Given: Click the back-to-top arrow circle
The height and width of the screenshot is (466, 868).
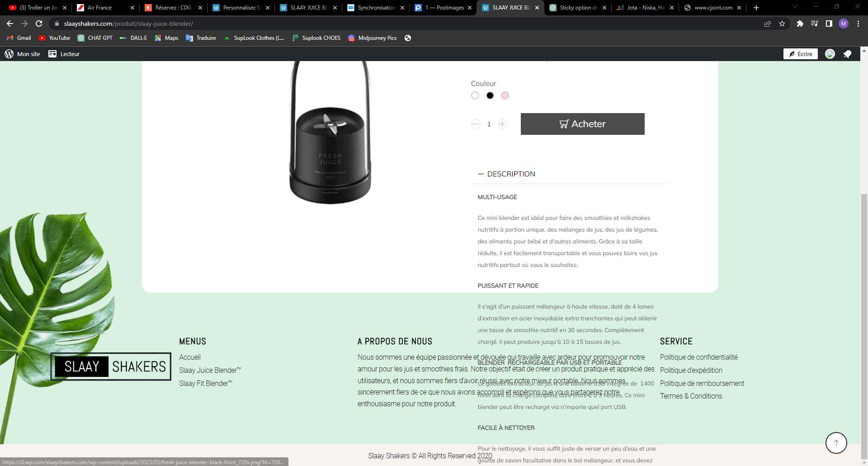Looking at the screenshot, I should [836, 443].
